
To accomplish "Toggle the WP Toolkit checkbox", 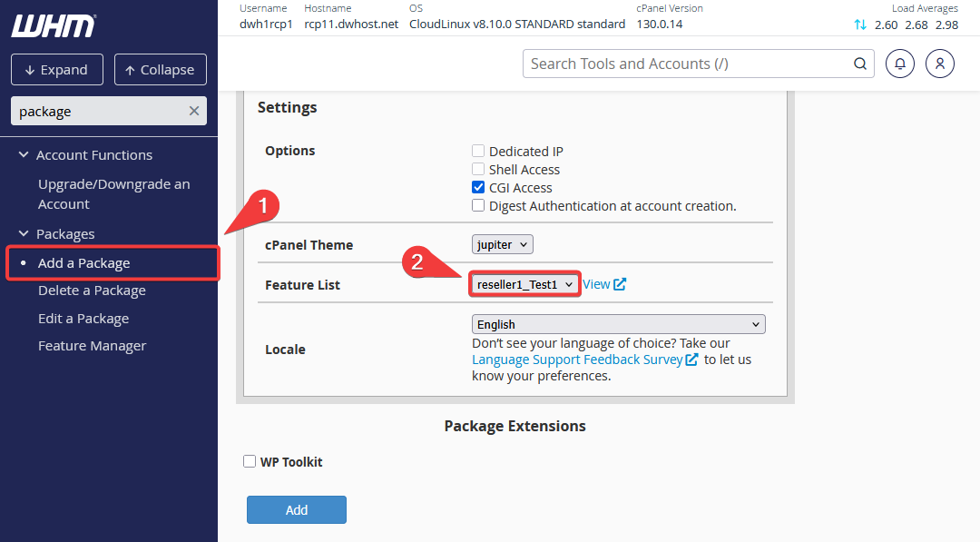I will (x=250, y=462).
